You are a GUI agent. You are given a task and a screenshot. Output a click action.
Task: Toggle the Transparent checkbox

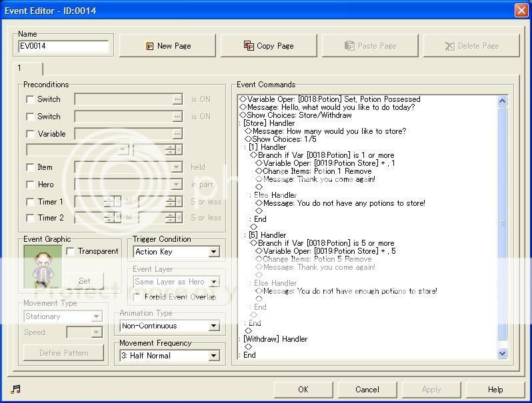click(71, 251)
